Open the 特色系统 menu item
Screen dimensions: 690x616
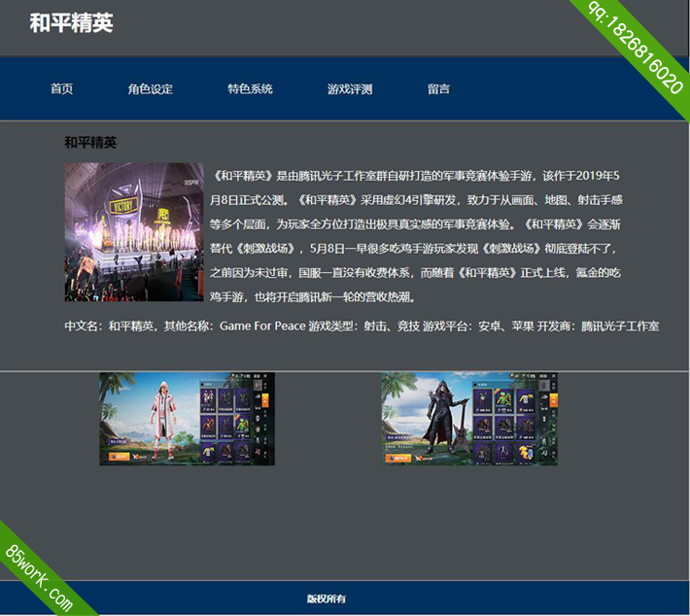pyautogui.click(x=250, y=88)
